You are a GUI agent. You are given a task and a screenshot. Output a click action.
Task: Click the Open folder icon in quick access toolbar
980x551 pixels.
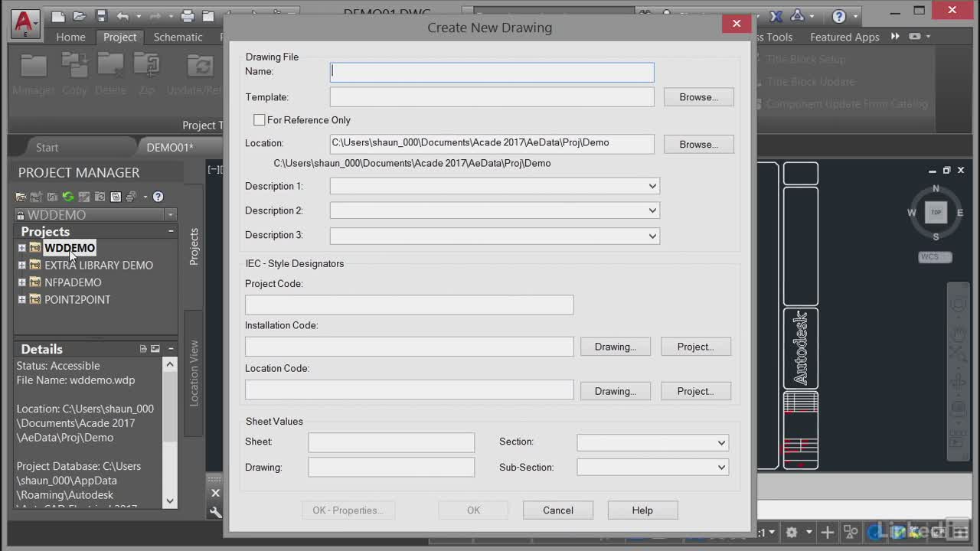pos(80,15)
